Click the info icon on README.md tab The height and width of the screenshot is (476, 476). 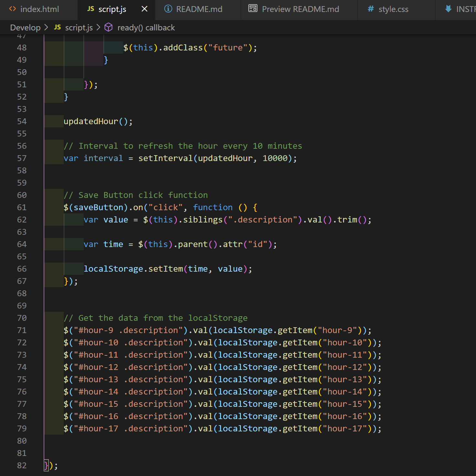(x=168, y=9)
